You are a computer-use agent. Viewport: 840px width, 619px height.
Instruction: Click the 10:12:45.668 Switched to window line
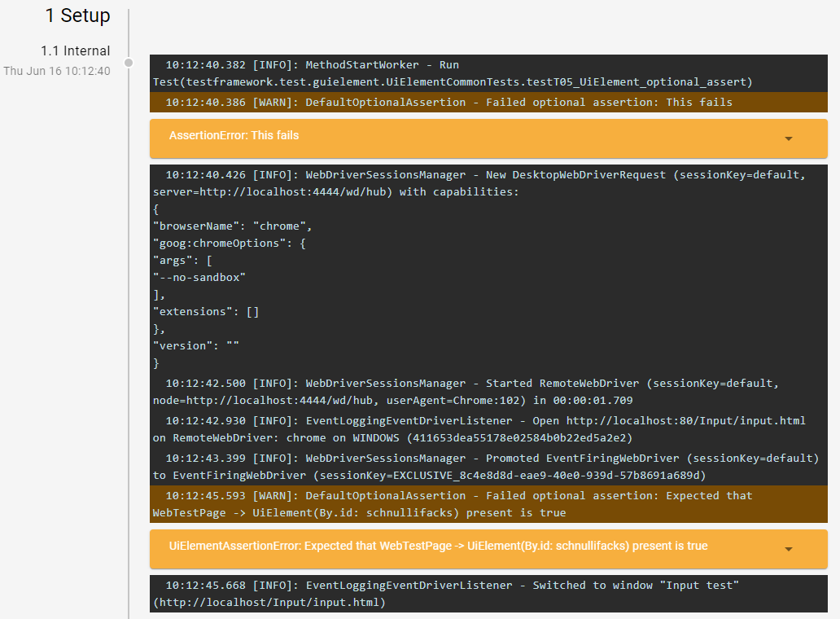click(x=488, y=594)
